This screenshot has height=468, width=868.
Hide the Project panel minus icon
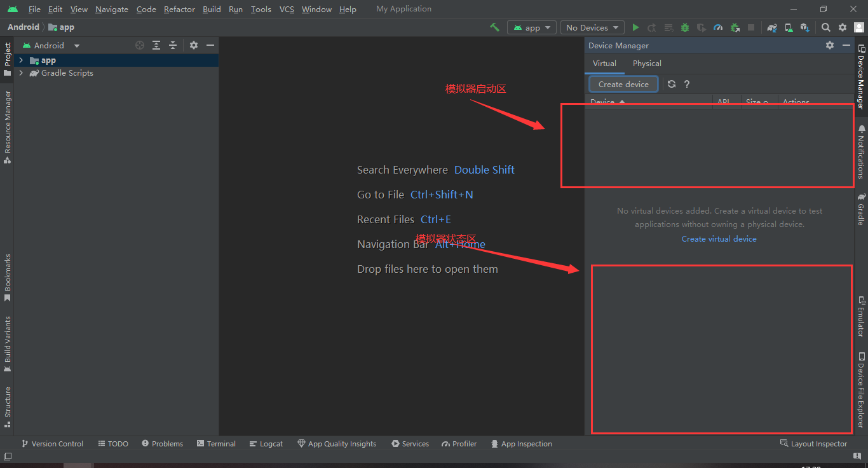[x=210, y=45]
